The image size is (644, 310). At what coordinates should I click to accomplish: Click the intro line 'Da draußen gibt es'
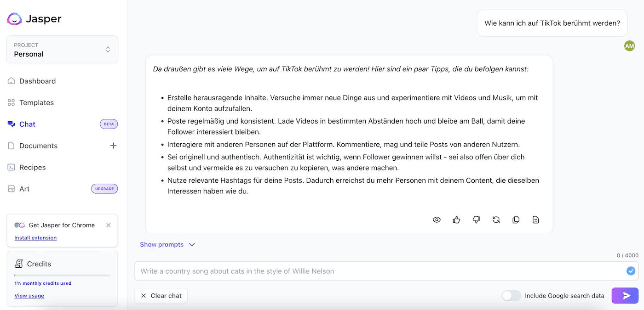click(341, 69)
